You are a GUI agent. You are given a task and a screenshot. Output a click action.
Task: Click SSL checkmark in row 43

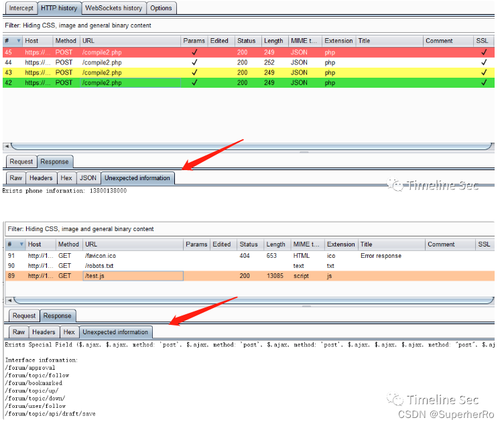pyautogui.click(x=484, y=72)
